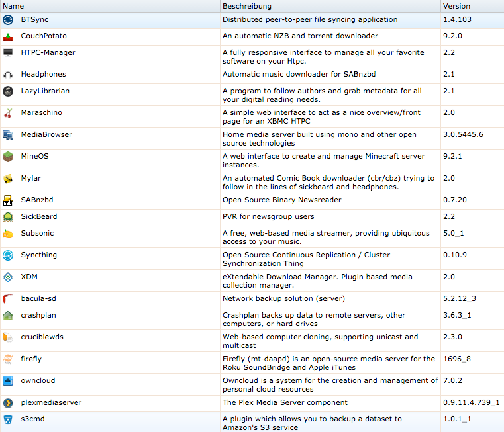Select the CouchPotato plugin name
Viewport: 504px width, 432px height.
click(x=44, y=36)
